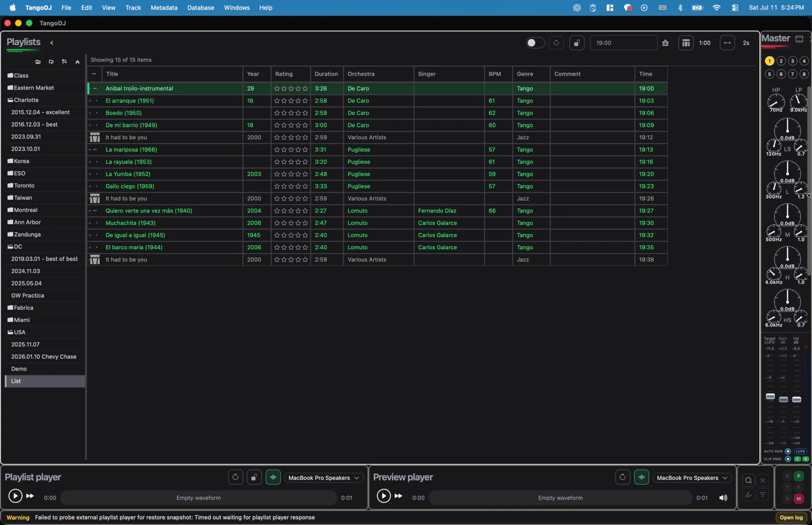Viewport: 812px width, 525px height.
Task: Expand the Toronto folder
Action: (x=10, y=186)
